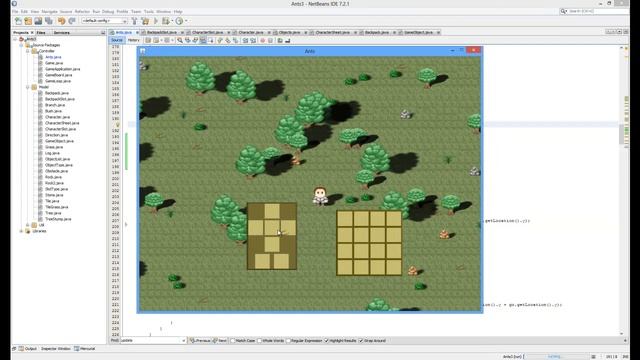Select GameBoard.java in the project tree
The image size is (640, 360).
(58, 75)
